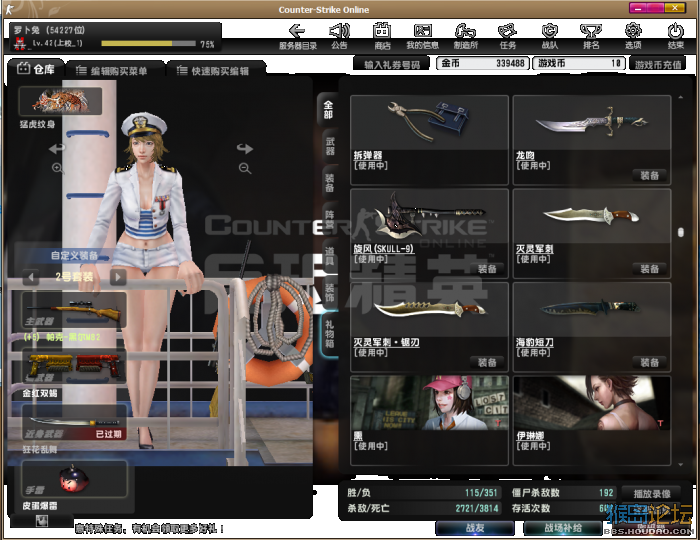Equip the Dragon knife (龙吻)
This screenshot has height=540, width=700.
(650, 175)
